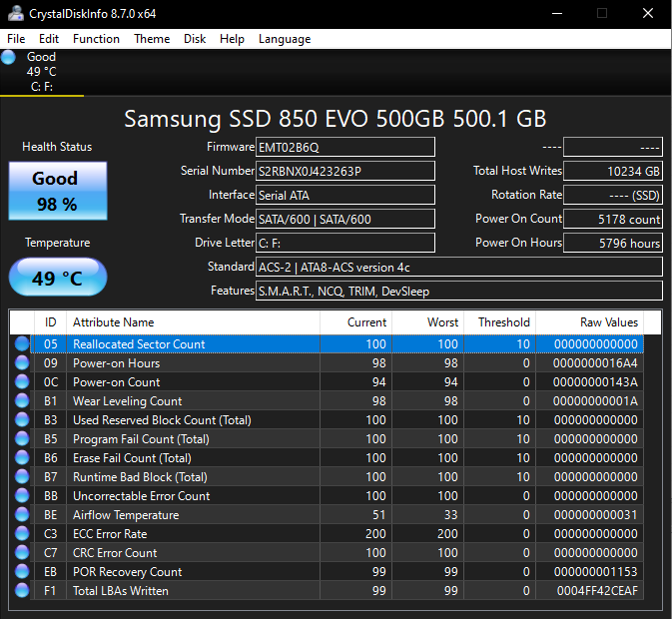Click status orb for CRC Error Count

click(22, 552)
